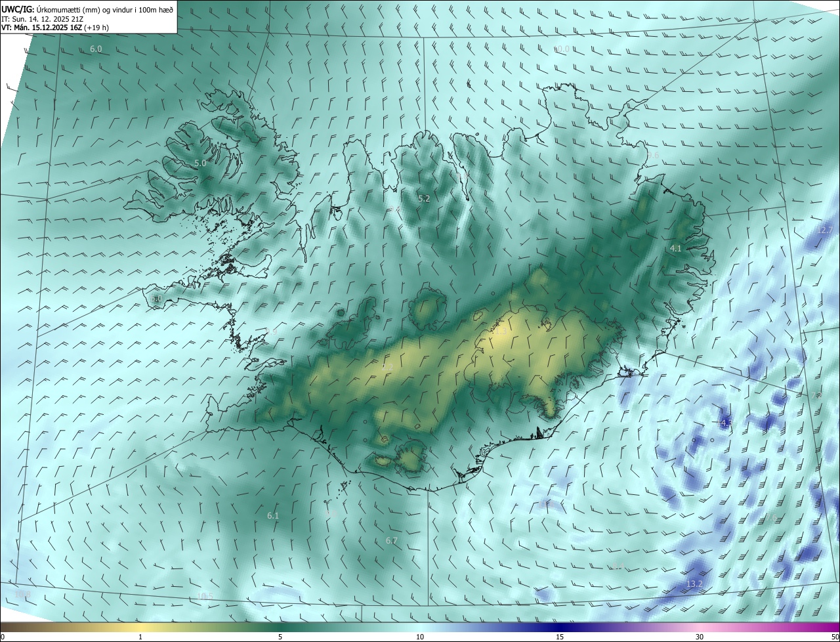Viewport: 840px width, 642px height.
Task: Click the 10.5 value near the bottom boundary
Action: pyautogui.click(x=205, y=596)
